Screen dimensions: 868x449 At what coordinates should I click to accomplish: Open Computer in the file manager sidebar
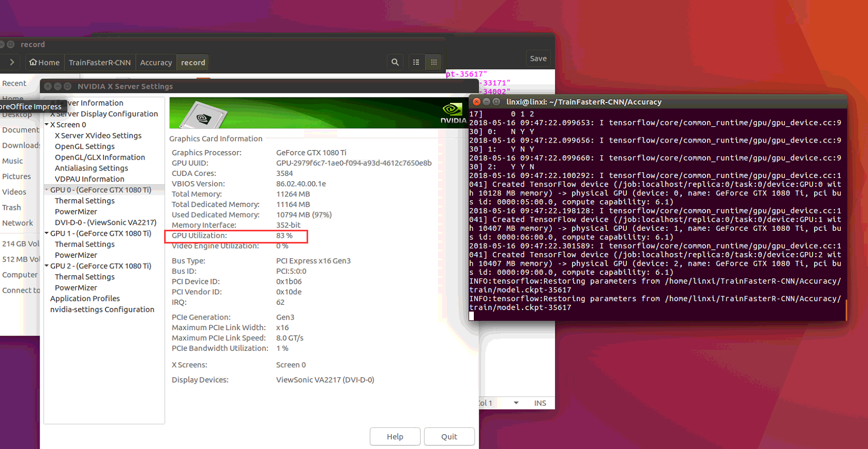[x=20, y=275]
